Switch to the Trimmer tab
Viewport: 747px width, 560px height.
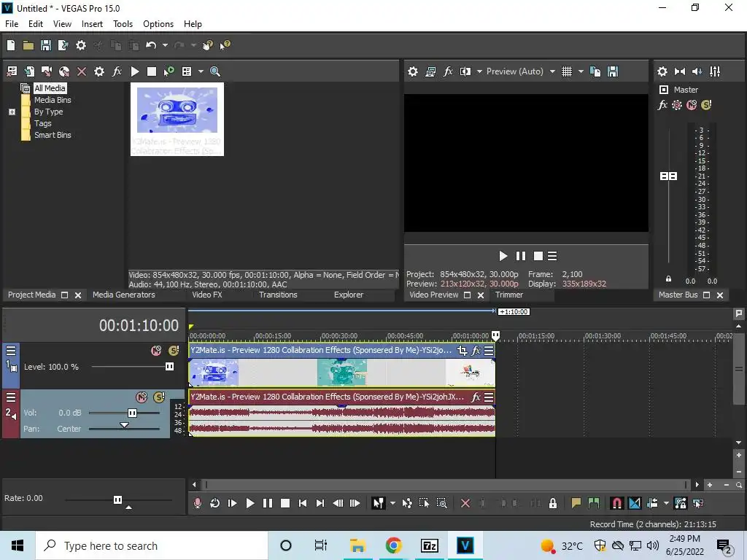click(x=508, y=295)
